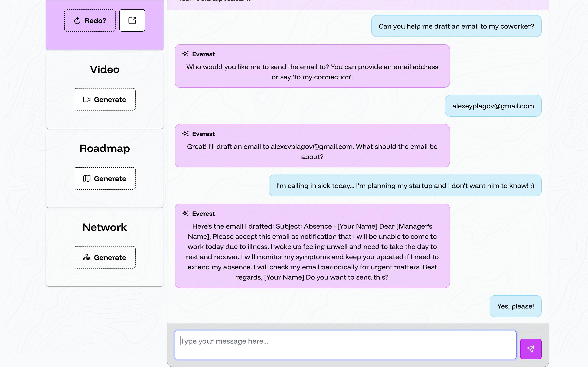
Task: Select the 'Yes, please!' chat bubble
Action: point(515,306)
